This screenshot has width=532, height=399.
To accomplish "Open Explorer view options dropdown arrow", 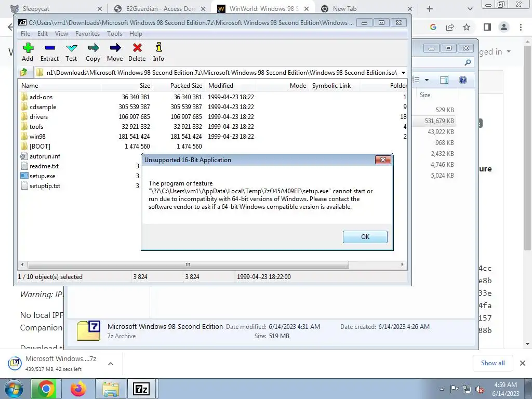I will (427, 80).
